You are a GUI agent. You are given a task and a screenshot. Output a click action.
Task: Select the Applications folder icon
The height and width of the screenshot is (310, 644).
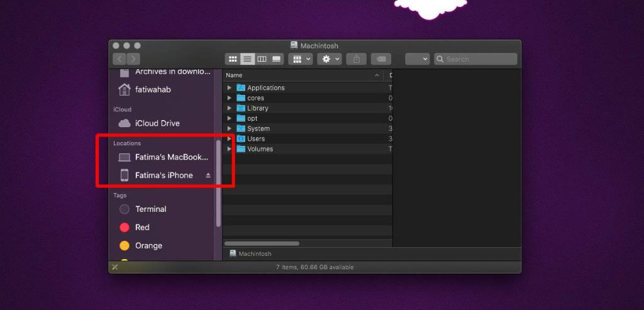[241, 88]
